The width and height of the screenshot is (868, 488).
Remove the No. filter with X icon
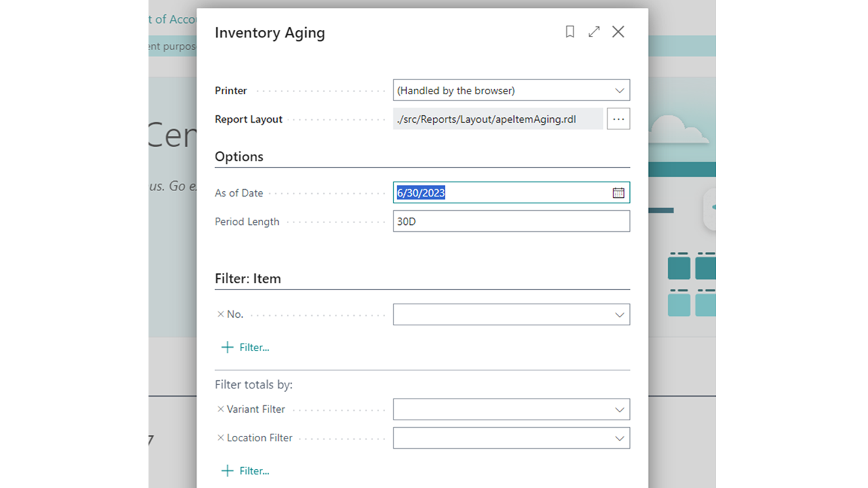point(220,314)
